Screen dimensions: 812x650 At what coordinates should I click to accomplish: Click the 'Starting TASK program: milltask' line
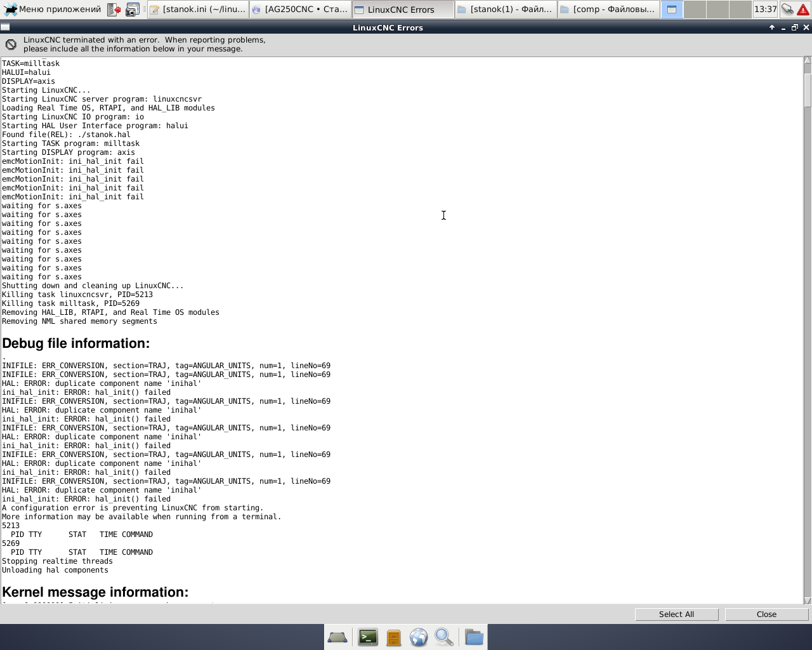coord(70,143)
